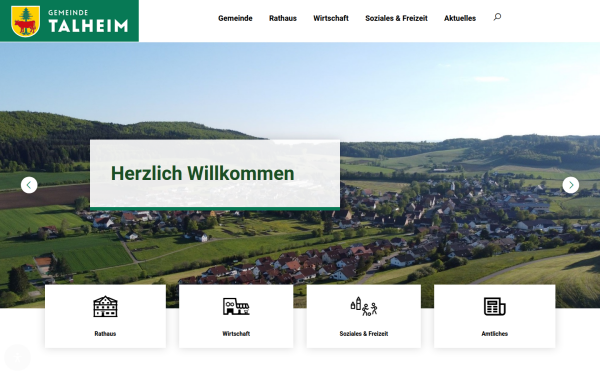Follow the Rathaus card label link
The height and width of the screenshot is (375, 600).
105,334
